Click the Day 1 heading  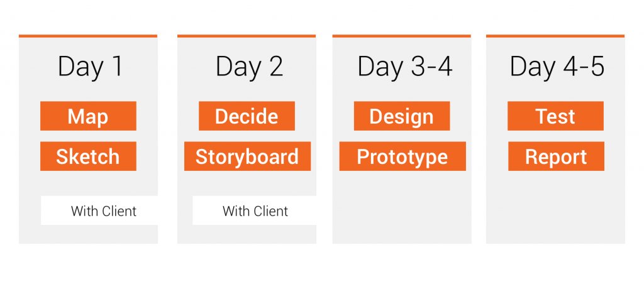point(91,67)
